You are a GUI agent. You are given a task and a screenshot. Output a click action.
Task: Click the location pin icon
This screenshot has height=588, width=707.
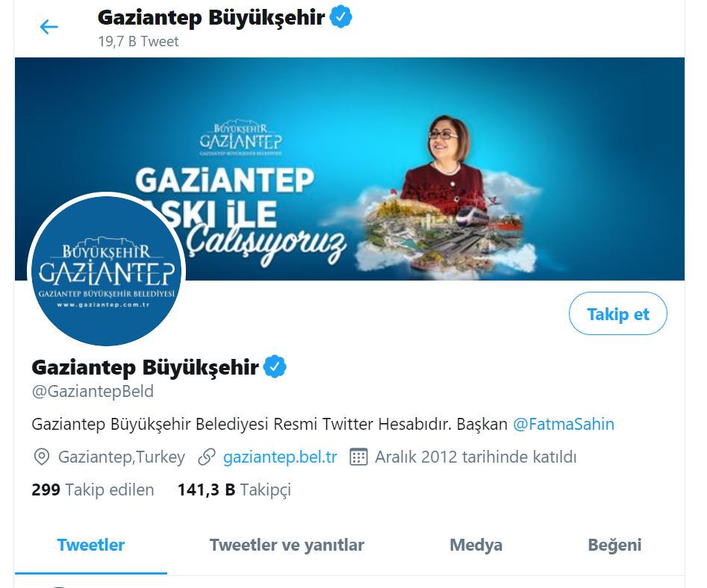tap(42, 457)
